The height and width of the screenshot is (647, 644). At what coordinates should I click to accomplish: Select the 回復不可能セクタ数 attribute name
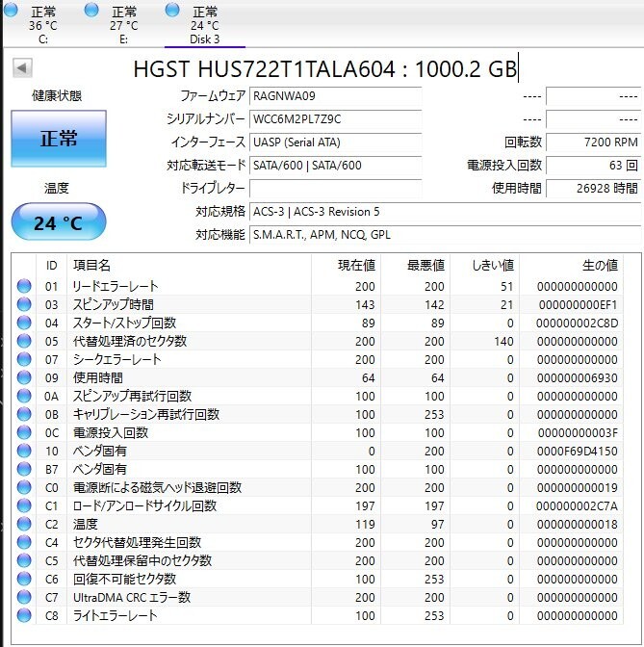click(x=124, y=579)
